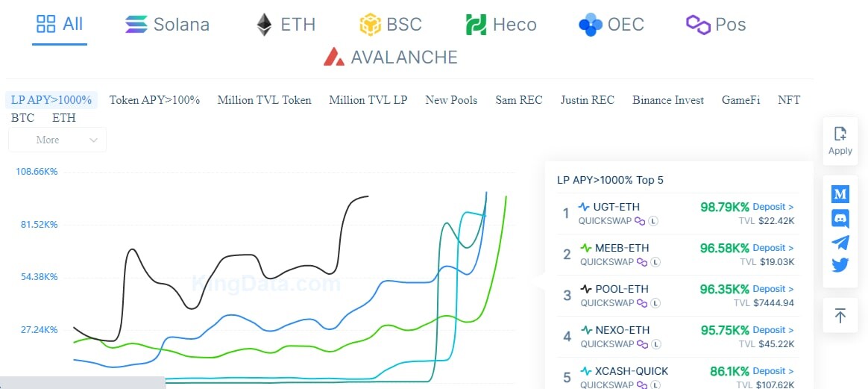
Task: Select the AVALANCHE chain logo
Action: pyautogui.click(x=334, y=57)
